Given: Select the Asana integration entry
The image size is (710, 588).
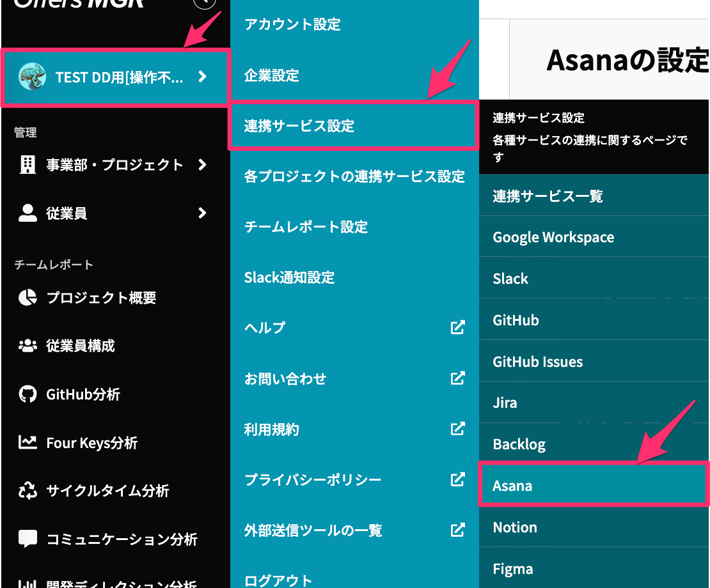Looking at the screenshot, I should pyautogui.click(x=594, y=484).
